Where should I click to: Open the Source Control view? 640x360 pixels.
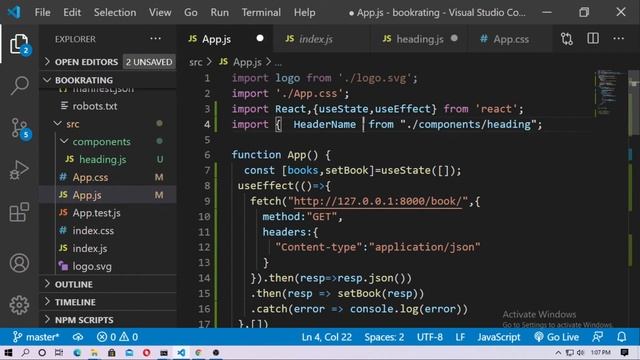pyautogui.click(x=19, y=128)
